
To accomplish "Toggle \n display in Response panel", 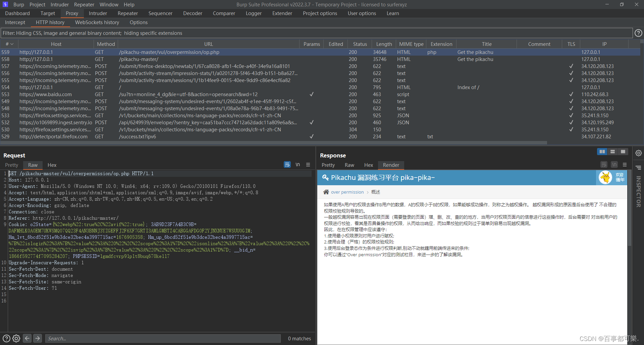I will pos(614,164).
